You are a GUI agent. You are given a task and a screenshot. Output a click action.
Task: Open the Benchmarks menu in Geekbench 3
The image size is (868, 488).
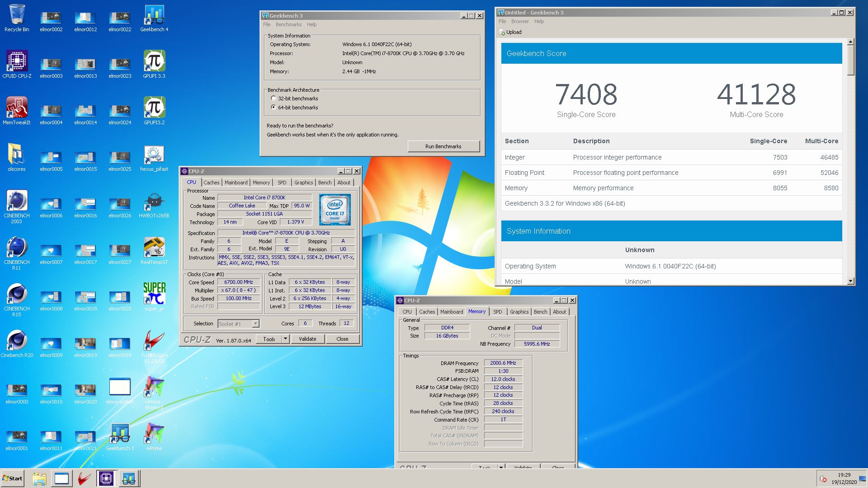click(288, 24)
